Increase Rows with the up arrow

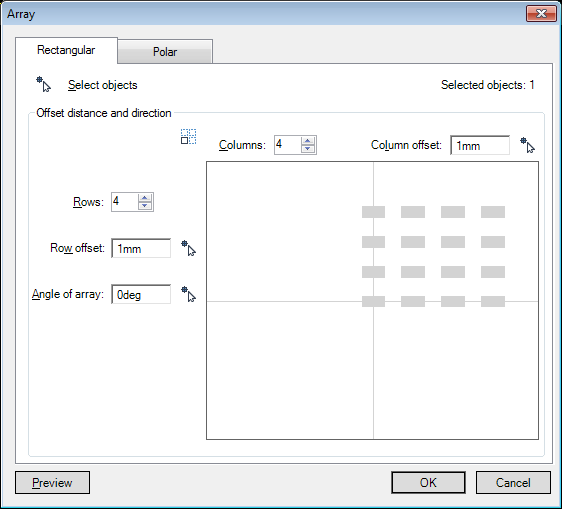(145, 198)
